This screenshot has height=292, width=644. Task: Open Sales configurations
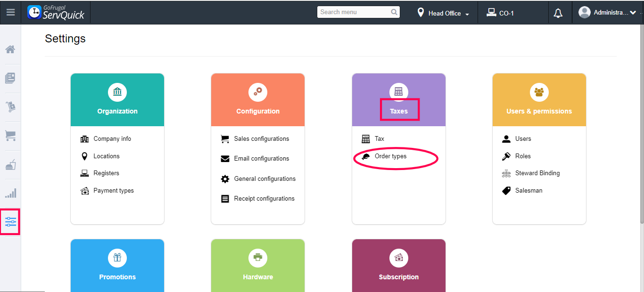click(x=262, y=139)
